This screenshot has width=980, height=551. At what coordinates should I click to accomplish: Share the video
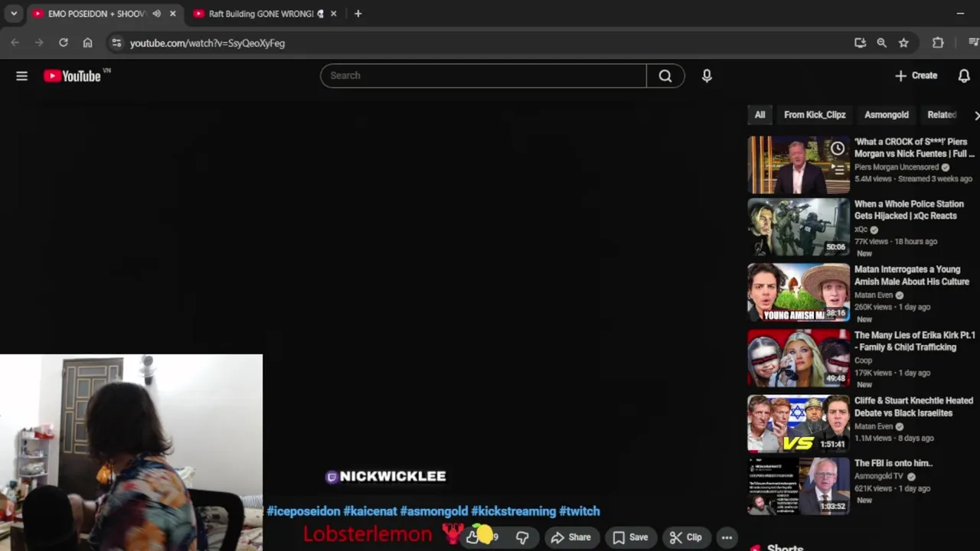[571, 537]
